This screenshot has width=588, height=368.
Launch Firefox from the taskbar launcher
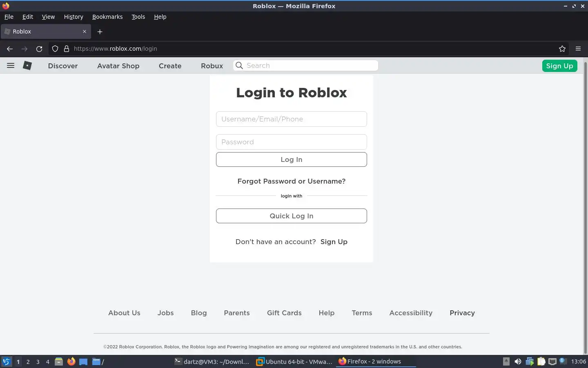71,361
